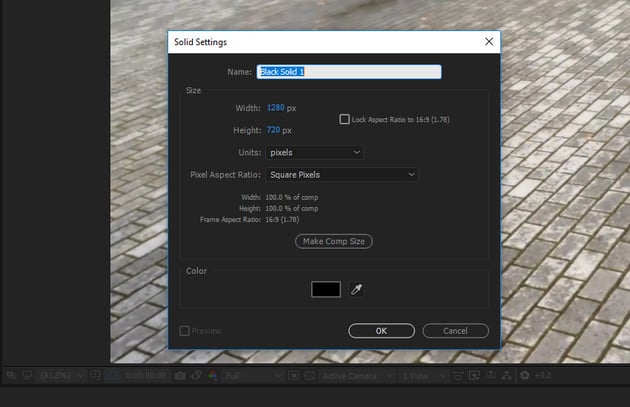Click the Make Comp Size button
The image size is (630, 407).
tap(334, 241)
